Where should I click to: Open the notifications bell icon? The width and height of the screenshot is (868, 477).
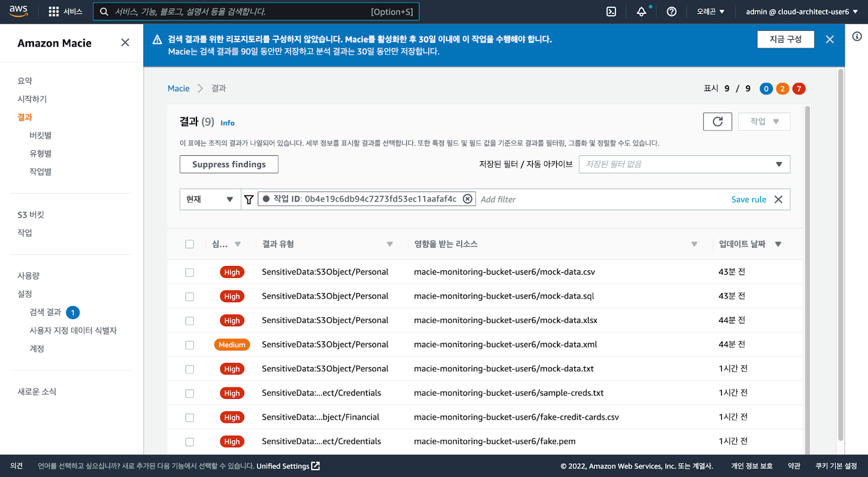pos(641,11)
